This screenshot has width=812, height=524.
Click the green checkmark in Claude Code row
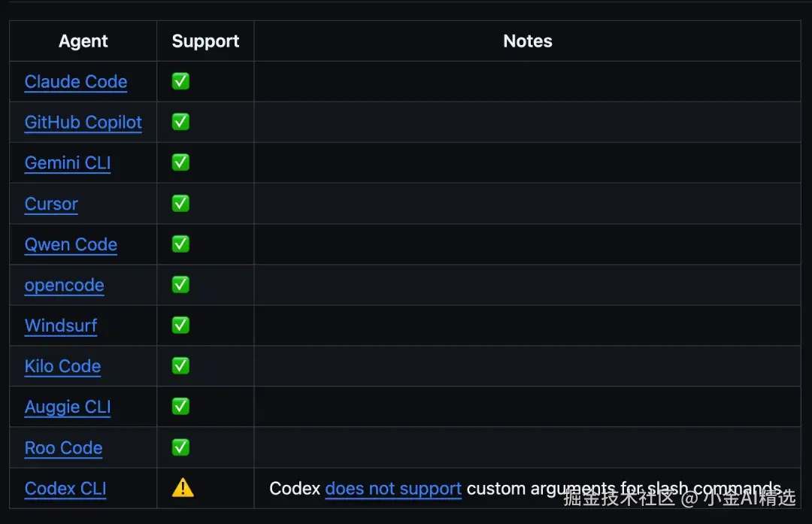pos(180,81)
